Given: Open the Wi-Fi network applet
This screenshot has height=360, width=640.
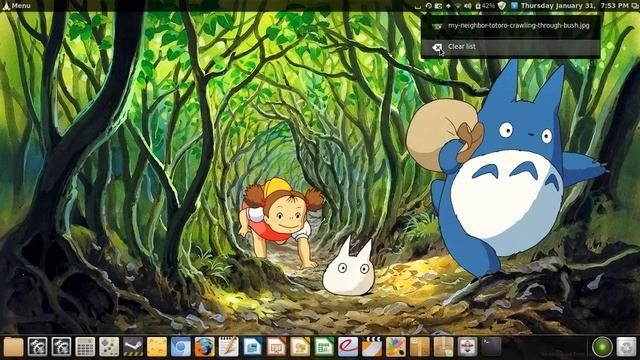Looking at the screenshot, I should point(458,6).
